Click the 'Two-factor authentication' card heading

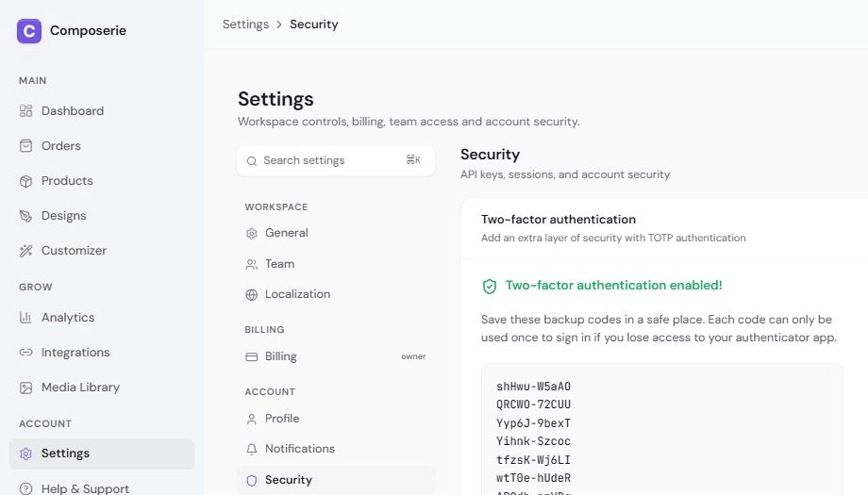point(558,220)
